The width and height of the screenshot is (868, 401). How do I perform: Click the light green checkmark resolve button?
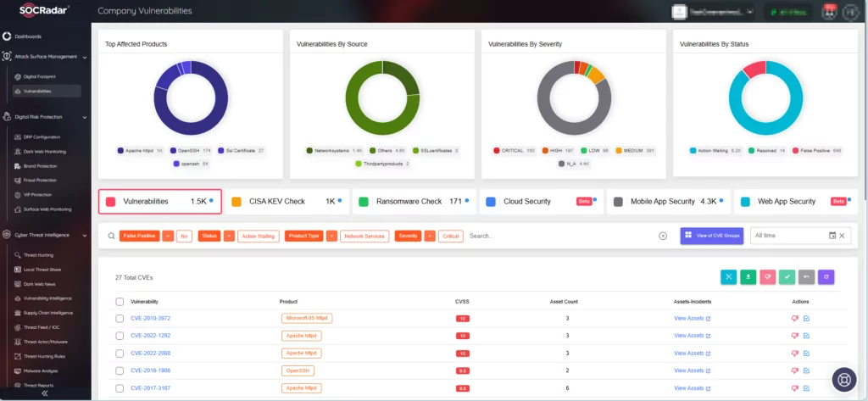coord(787,277)
